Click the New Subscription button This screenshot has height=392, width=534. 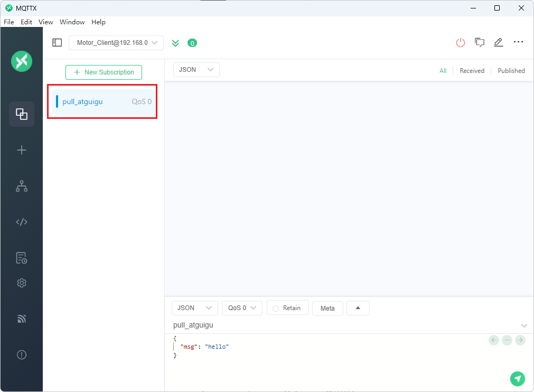(x=104, y=72)
